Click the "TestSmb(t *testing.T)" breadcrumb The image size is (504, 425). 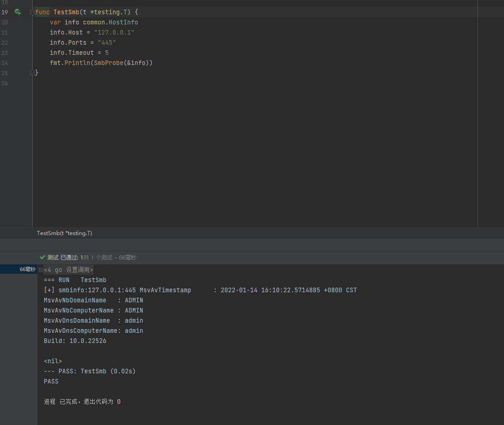pos(64,233)
